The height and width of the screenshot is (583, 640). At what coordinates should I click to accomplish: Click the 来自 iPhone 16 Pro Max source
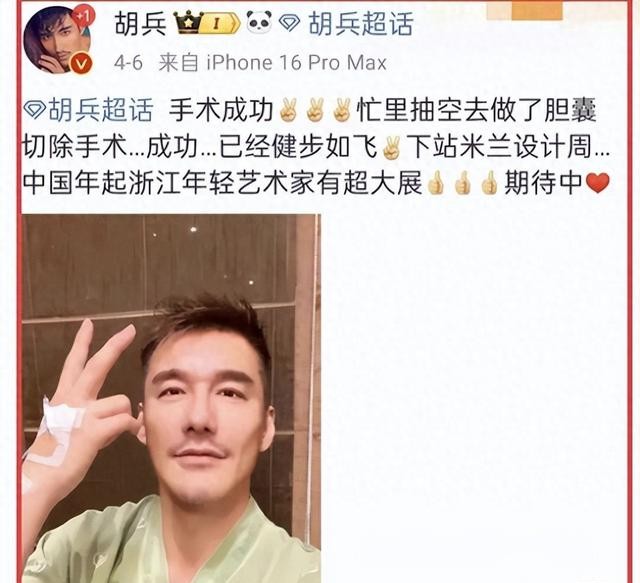(272, 63)
